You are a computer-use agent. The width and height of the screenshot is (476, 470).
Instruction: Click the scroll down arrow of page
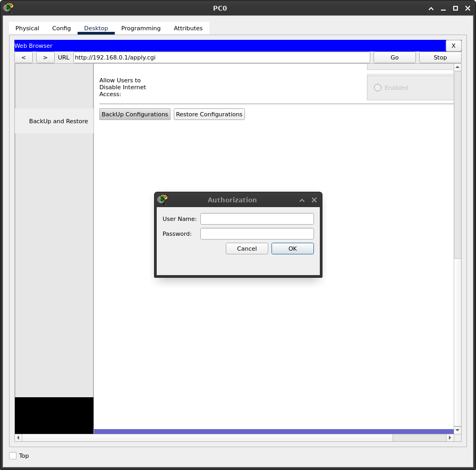tap(457, 430)
